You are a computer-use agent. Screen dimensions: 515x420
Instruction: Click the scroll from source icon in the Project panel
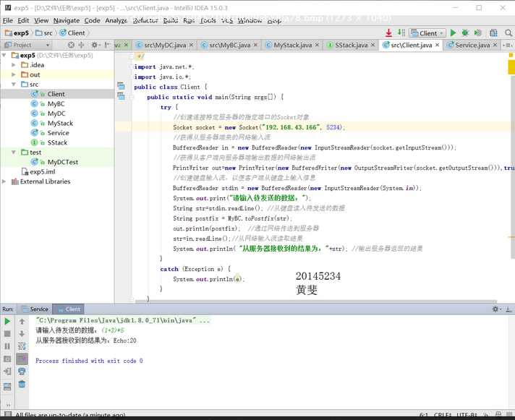pos(71,45)
